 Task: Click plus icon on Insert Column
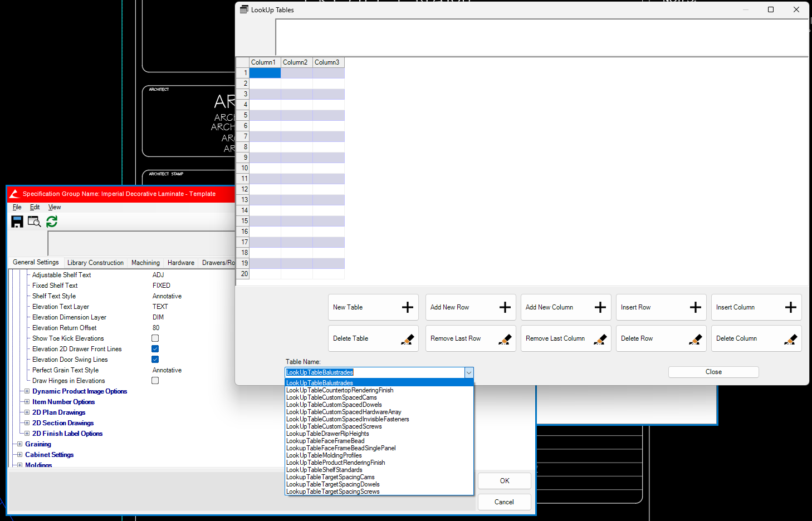pyautogui.click(x=791, y=307)
